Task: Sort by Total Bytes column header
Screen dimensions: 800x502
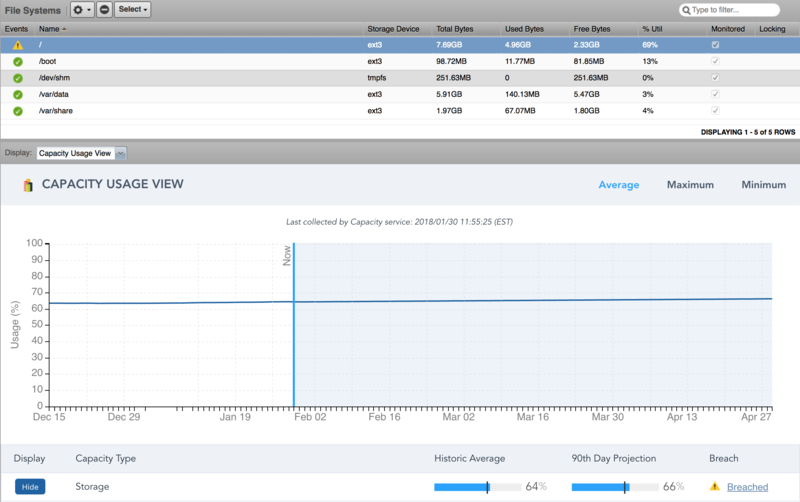Action: point(454,29)
